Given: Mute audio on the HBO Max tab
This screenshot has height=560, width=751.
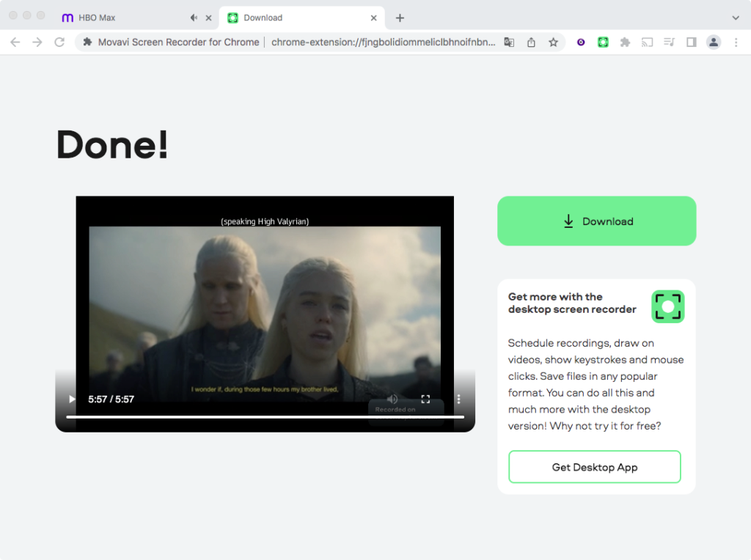Looking at the screenshot, I should (194, 18).
